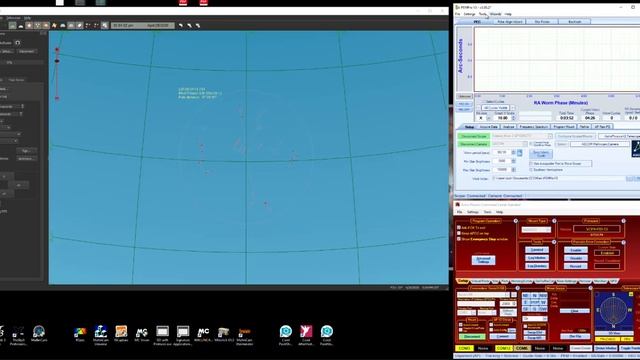Screen dimensions: 640x360
Task: Switch to PEMPro Backlash tab
Action: click(575, 21)
